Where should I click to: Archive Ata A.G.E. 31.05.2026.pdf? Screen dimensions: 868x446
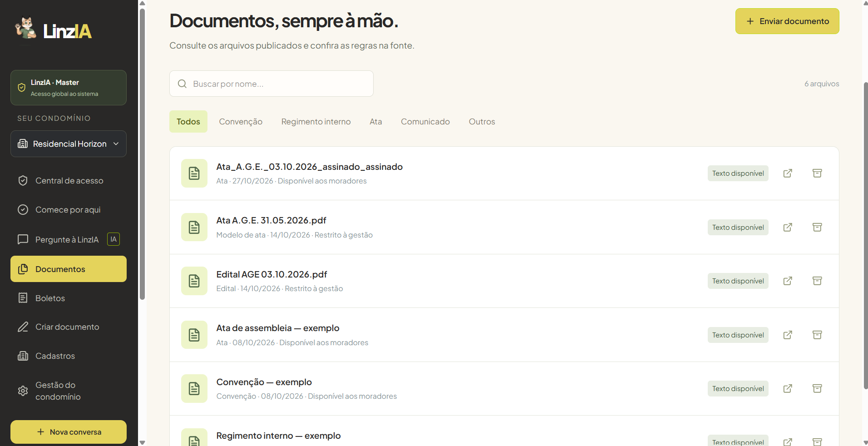(817, 227)
